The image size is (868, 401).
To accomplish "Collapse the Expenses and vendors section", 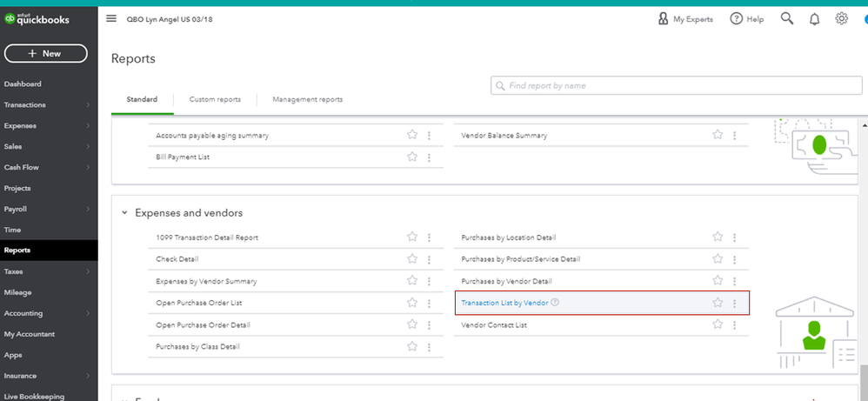I will click(x=124, y=213).
